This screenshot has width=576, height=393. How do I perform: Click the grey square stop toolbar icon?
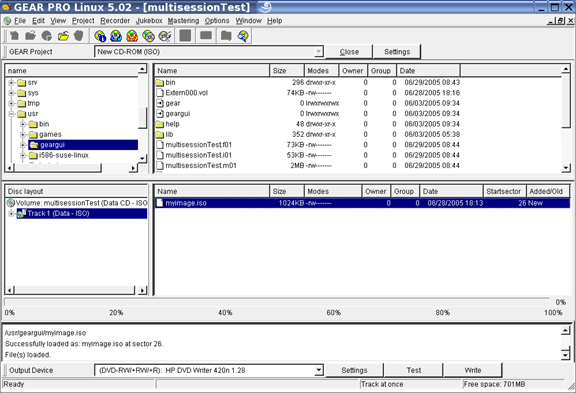coord(185,36)
